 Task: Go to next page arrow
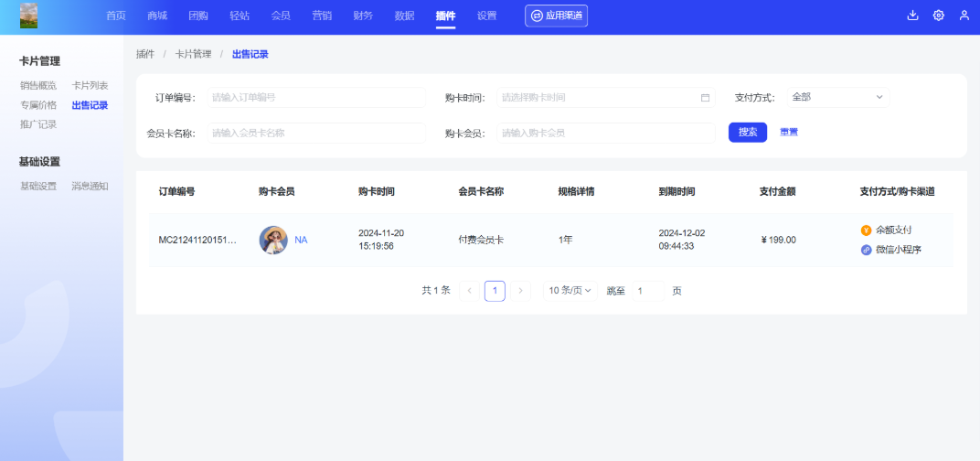click(521, 291)
